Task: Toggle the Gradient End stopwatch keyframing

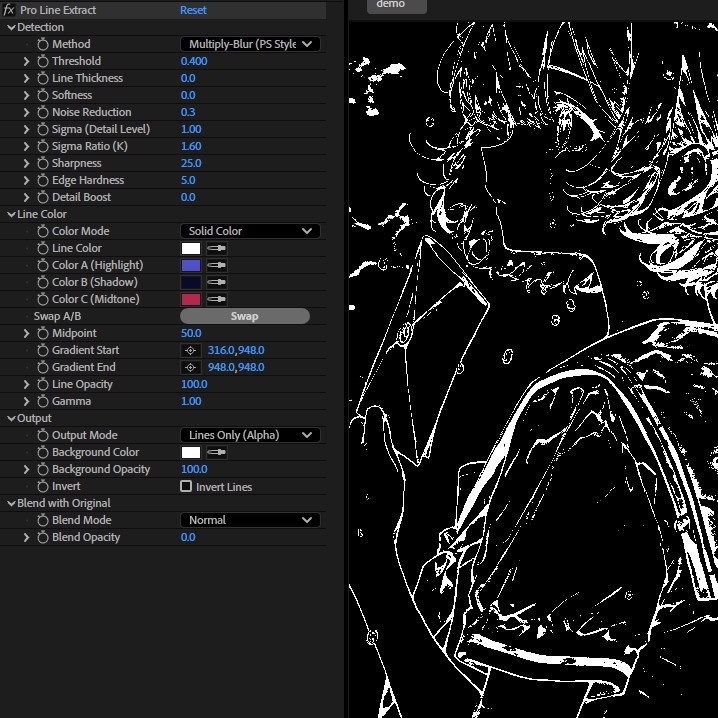Action: (43, 367)
